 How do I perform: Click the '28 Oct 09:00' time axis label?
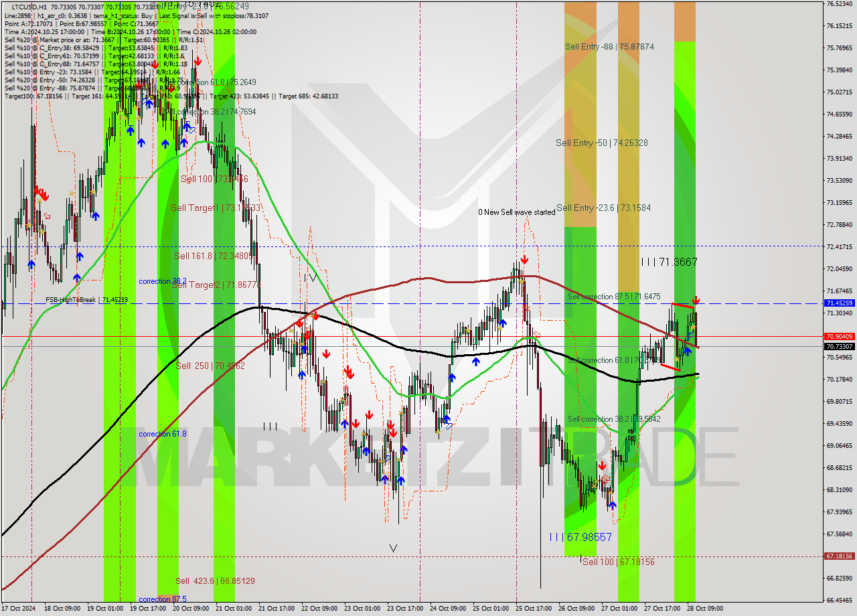pos(704,609)
